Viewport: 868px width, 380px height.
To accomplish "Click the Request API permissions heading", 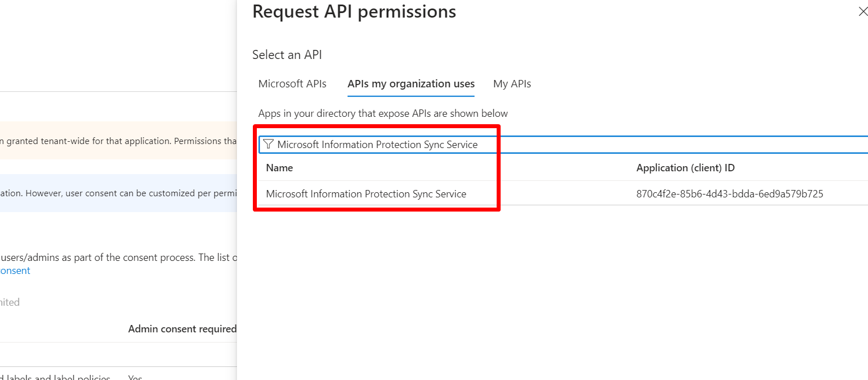I will [354, 11].
